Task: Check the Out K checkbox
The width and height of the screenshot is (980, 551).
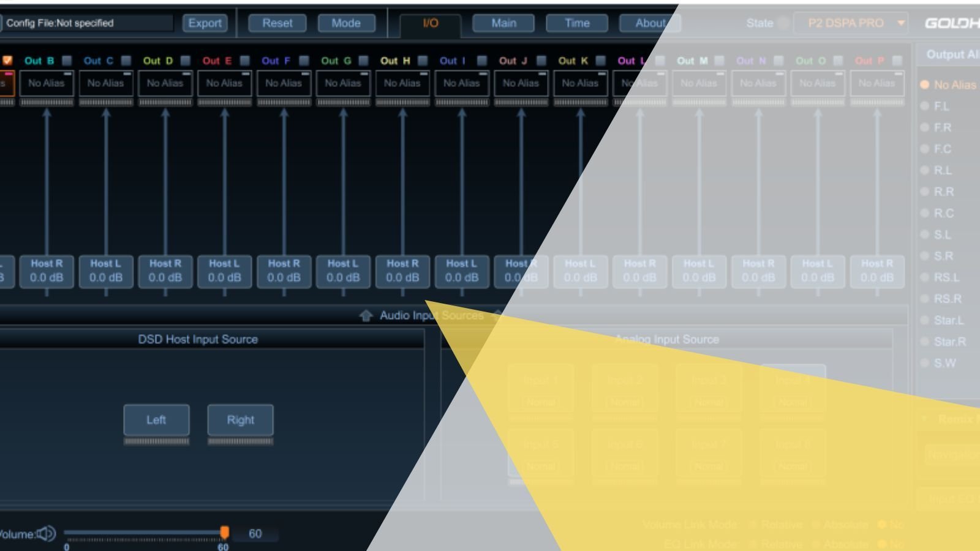Action: click(x=601, y=61)
